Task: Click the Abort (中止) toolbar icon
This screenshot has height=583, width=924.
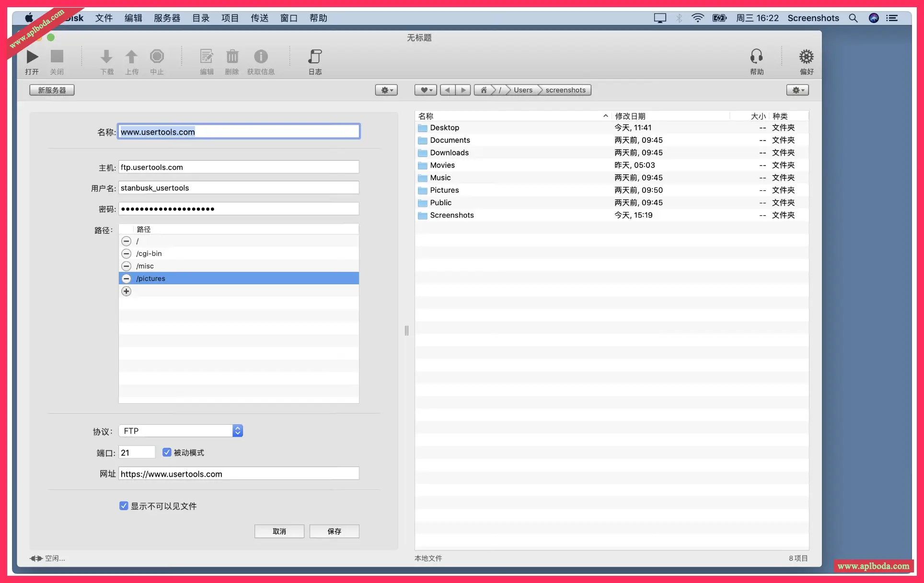Action: (x=157, y=57)
